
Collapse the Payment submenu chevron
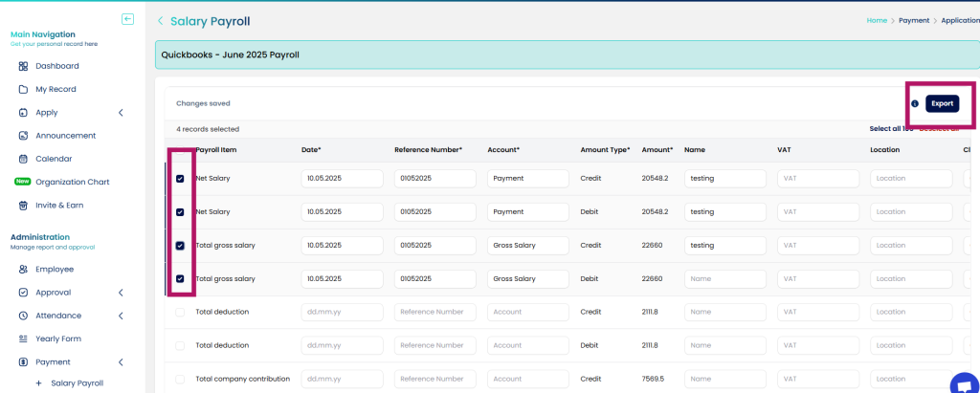click(121, 361)
